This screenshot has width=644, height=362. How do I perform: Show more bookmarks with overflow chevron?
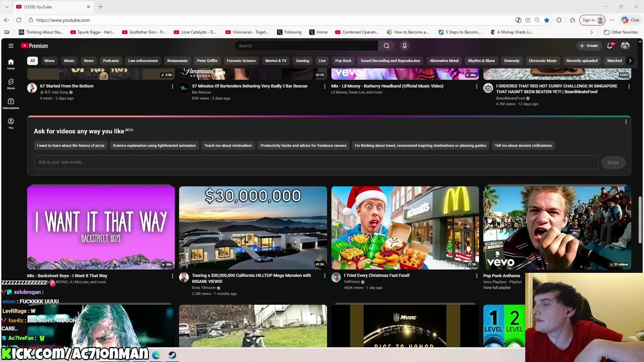[592, 32]
